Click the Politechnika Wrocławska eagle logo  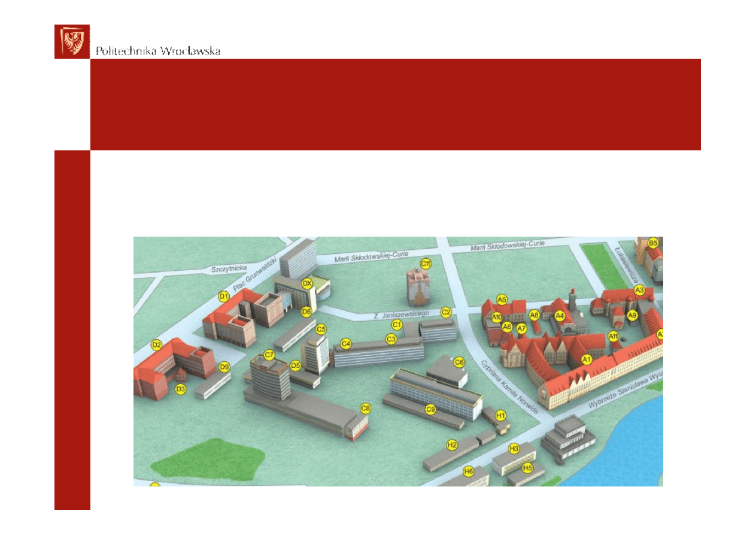click(72, 41)
